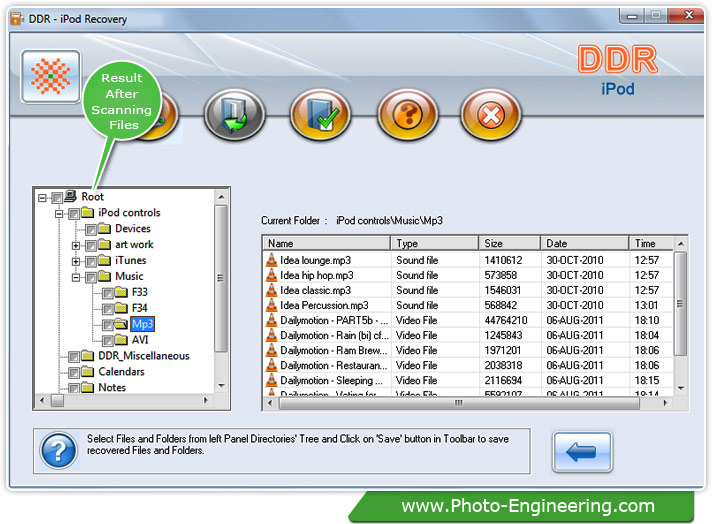
Task: Sort file list by Type column
Action: point(435,243)
